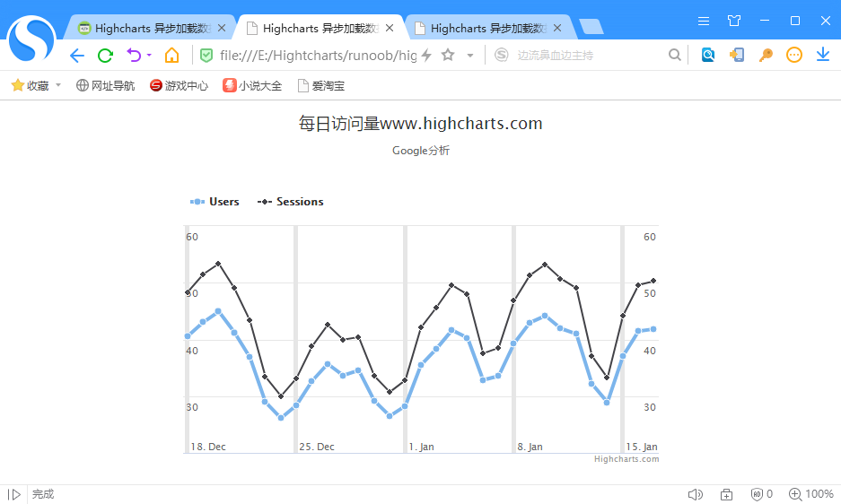Open the downloads arrow icon

pos(823,55)
